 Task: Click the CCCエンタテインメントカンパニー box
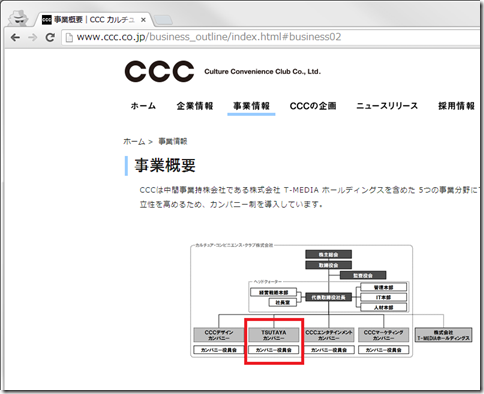(329, 335)
